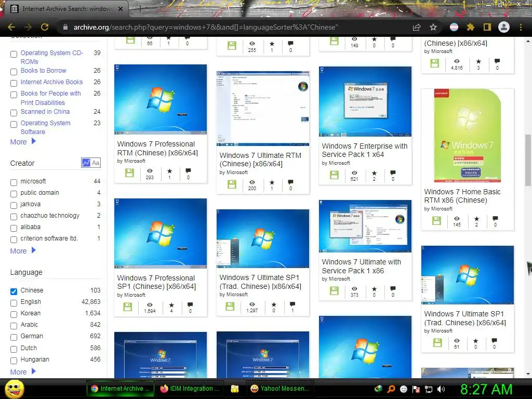Screen dimensions: 532x399
Task: Open the browser side panel icon
Action: 487,27
